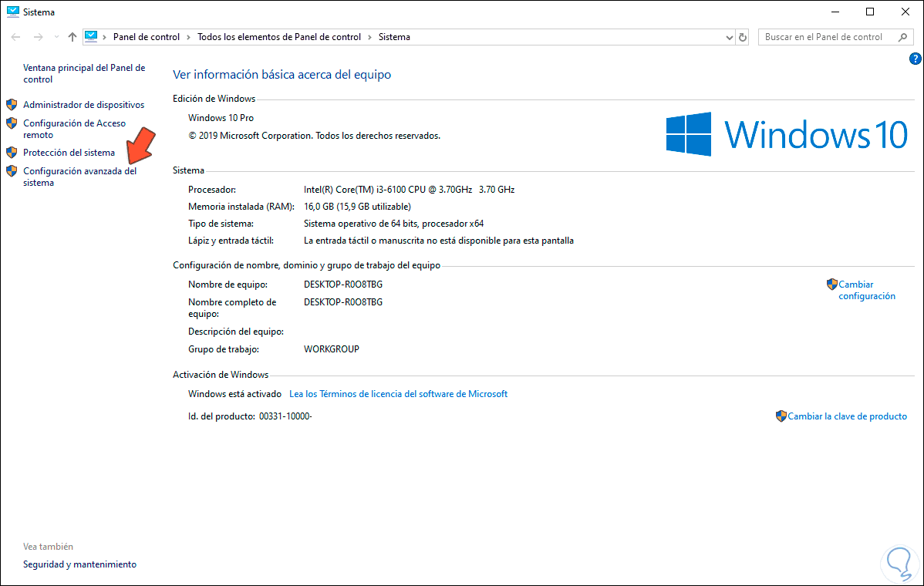Select Nombre de equipo value DESKTOP-R0O8TBG

click(x=343, y=285)
